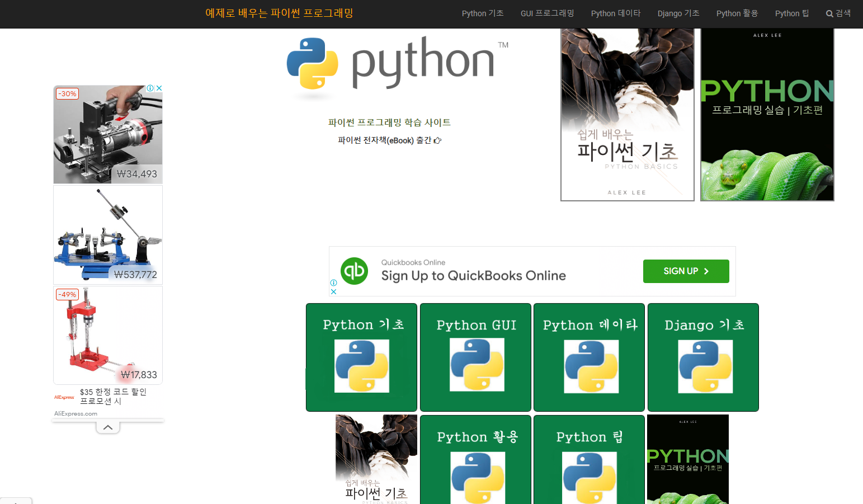Image resolution: width=863 pixels, height=504 pixels.
Task: Open Django 기초 navbar menu
Action: (678, 13)
